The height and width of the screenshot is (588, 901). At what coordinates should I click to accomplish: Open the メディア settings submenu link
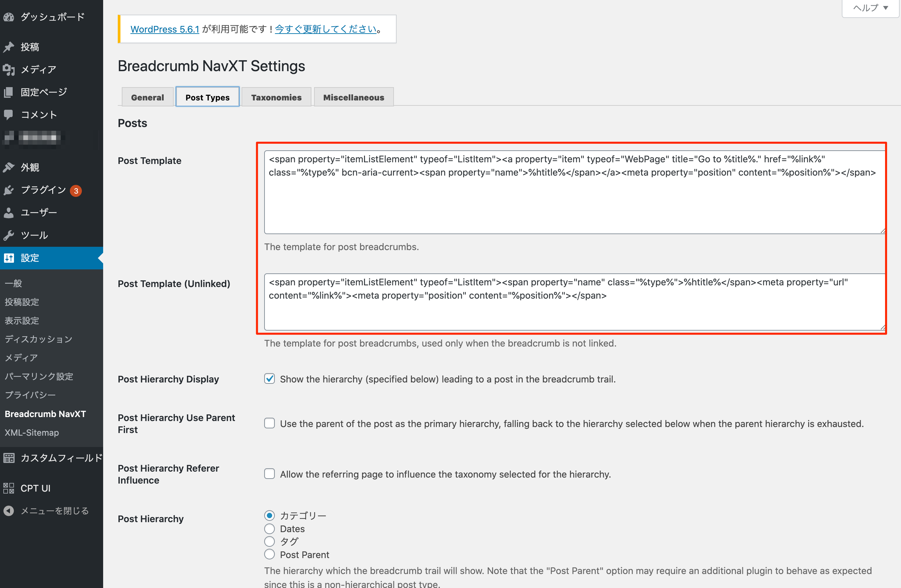[x=21, y=358]
